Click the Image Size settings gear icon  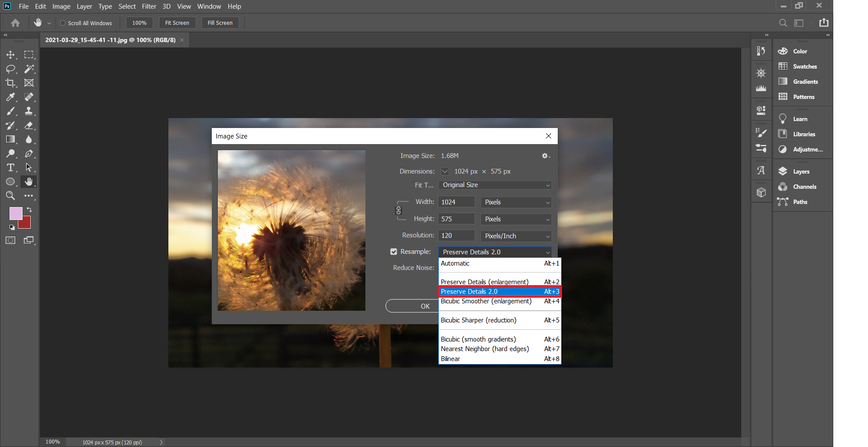pos(545,156)
